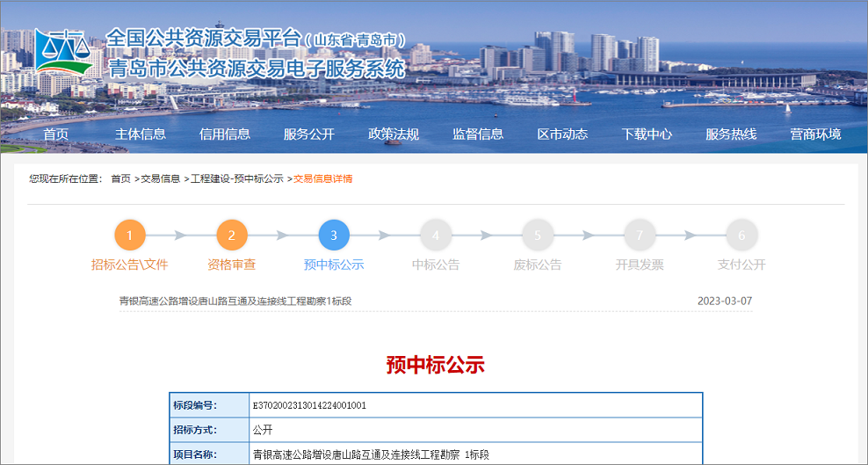Click the gray step 4 circle
This screenshot has width=868, height=465.
pyautogui.click(x=436, y=236)
